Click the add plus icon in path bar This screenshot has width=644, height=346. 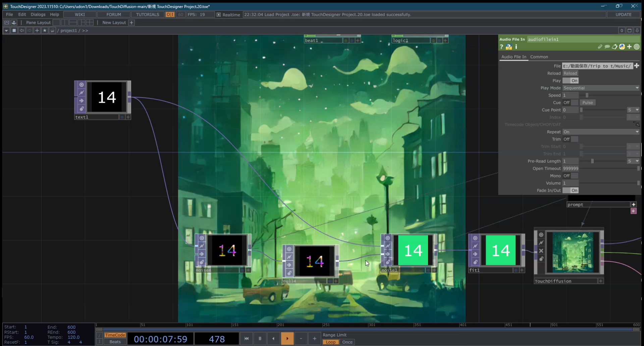(x=37, y=31)
